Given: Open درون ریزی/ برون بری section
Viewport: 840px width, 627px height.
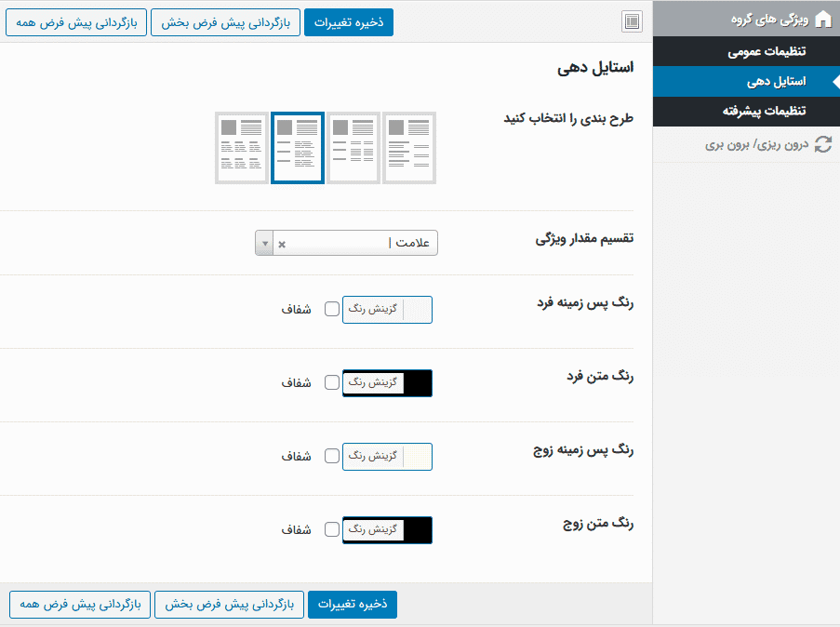Looking at the screenshot, I should tap(746, 144).
